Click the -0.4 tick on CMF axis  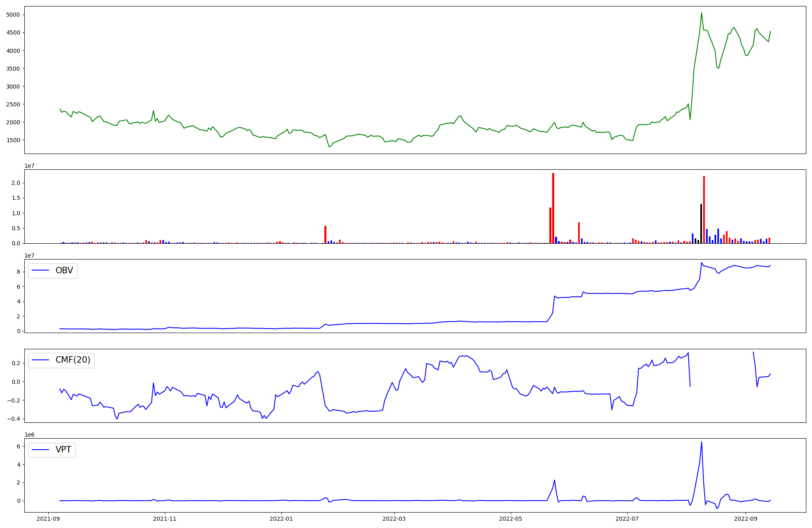click(x=13, y=419)
